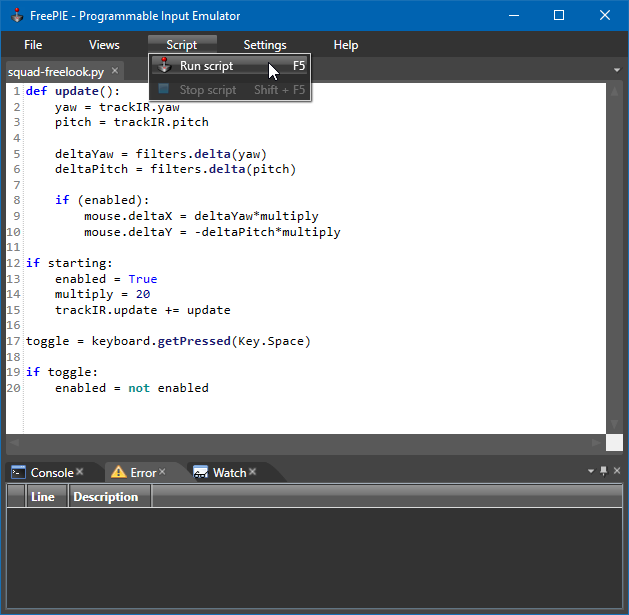
Task: Click the editor vertical scrollbar down arrow
Action: coord(614,424)
